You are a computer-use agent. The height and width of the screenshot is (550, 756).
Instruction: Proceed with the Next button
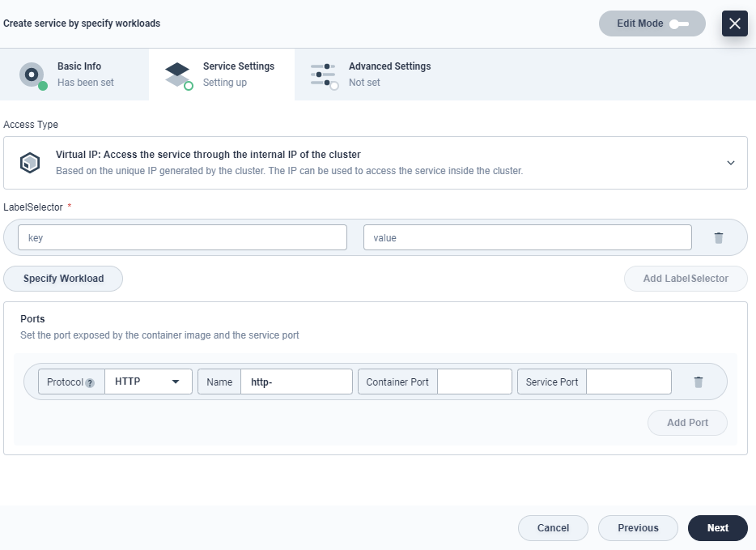(x=717, y=528)
